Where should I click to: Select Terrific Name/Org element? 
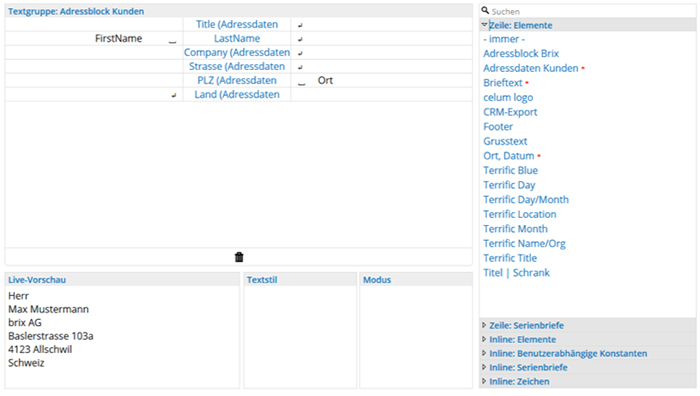coord(525,243)
